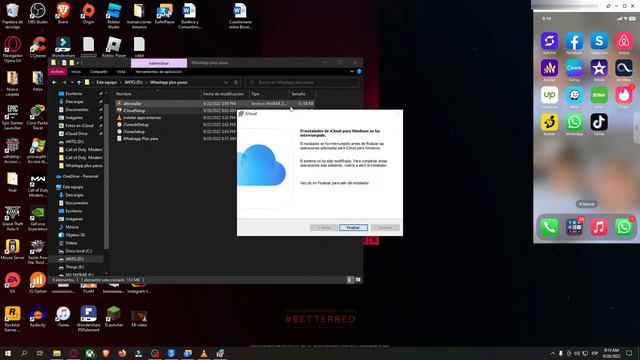640x360 pixels.
Task: Select Fotos en iCloud in navigation pane
Action: [x=79, y=125]
